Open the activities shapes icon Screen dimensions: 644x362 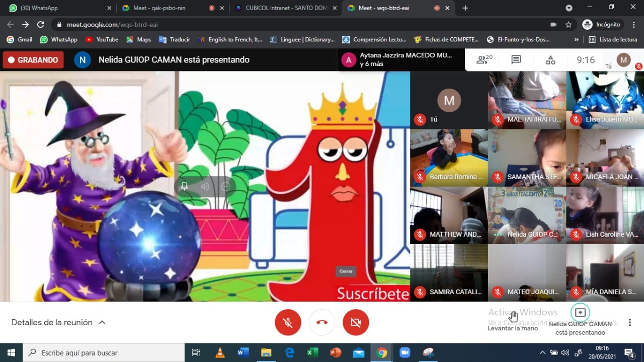551,60
